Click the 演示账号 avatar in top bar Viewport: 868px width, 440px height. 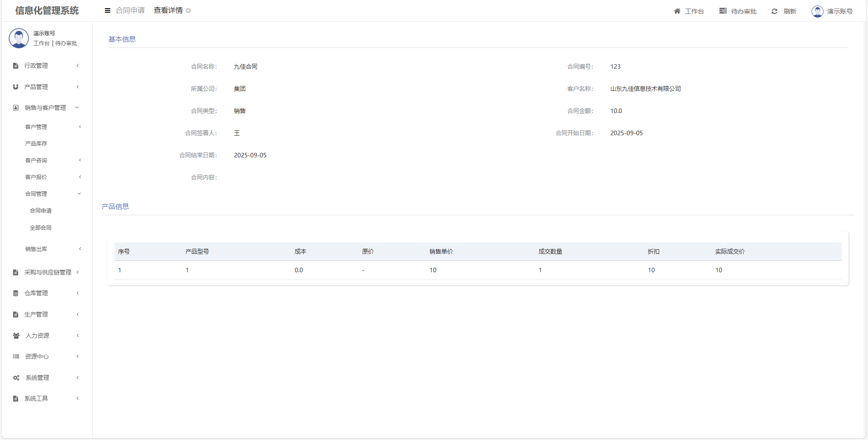pyautogui.click(x=817, y=11)
